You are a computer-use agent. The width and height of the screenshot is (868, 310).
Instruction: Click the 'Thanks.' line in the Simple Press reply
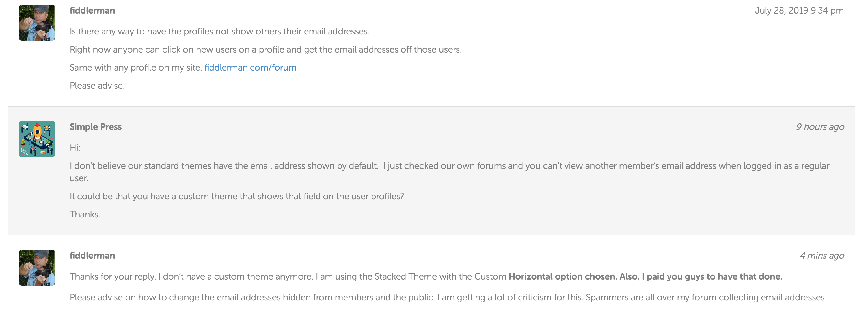[x=85, y=214]
